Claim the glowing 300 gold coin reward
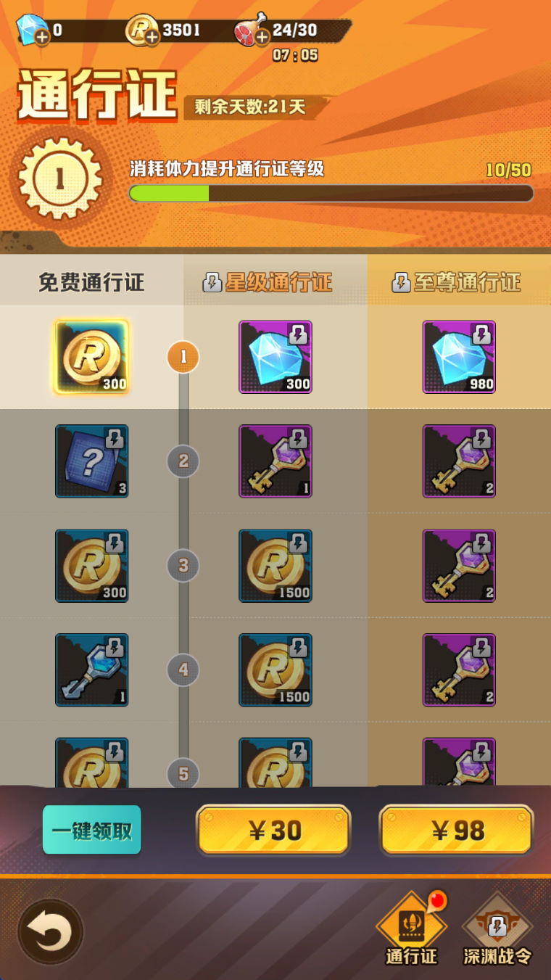This screenshot has height=980, width=551. (x=91, y=357)
